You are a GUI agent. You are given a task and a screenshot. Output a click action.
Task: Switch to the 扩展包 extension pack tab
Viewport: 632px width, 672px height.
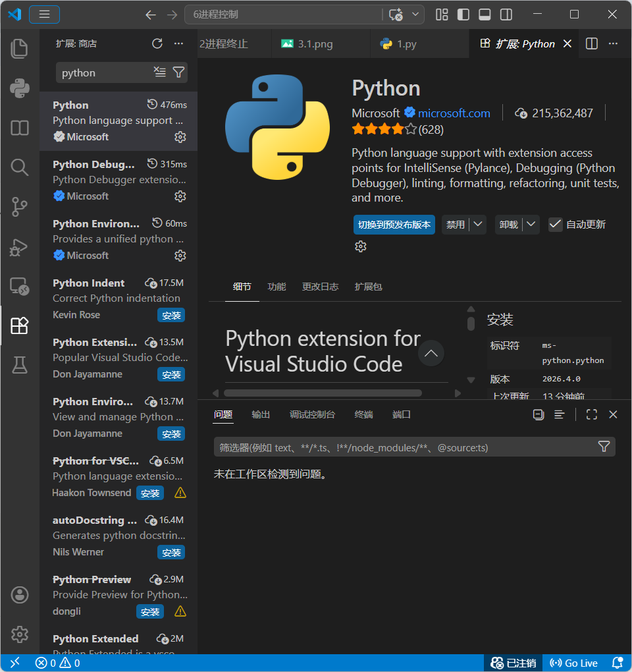click(368, 287)
